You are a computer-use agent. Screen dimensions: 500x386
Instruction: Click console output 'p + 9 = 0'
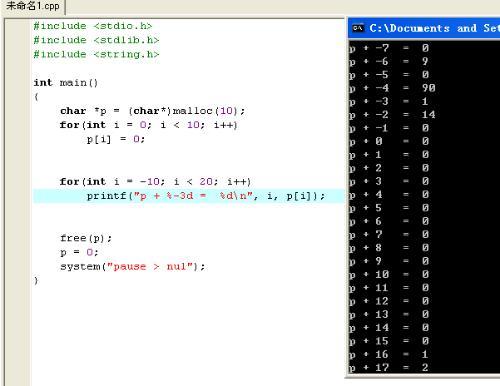click(x=389, y=262)
